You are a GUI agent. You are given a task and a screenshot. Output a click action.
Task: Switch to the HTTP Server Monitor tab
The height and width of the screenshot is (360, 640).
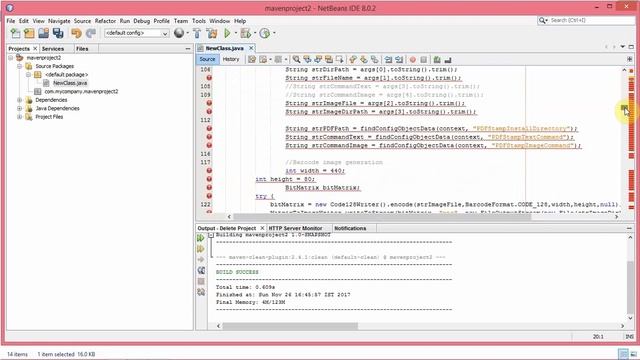(x=296, y=228)
